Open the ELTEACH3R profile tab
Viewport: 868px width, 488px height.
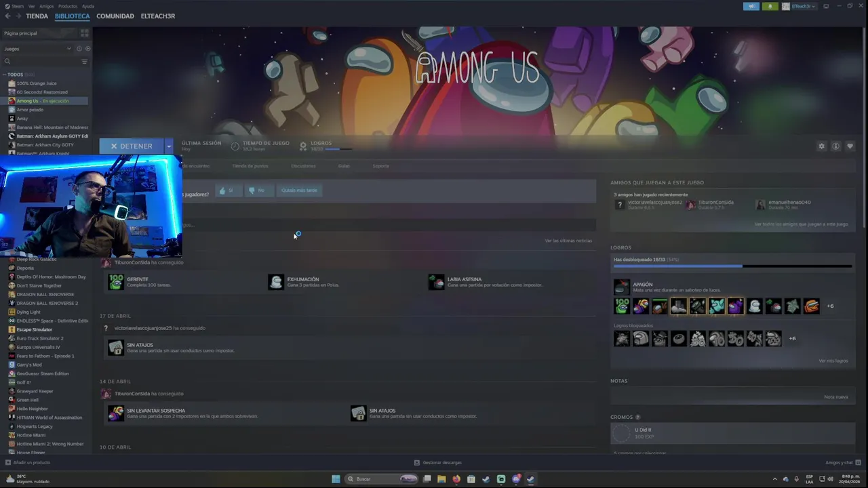pos(157,16)
